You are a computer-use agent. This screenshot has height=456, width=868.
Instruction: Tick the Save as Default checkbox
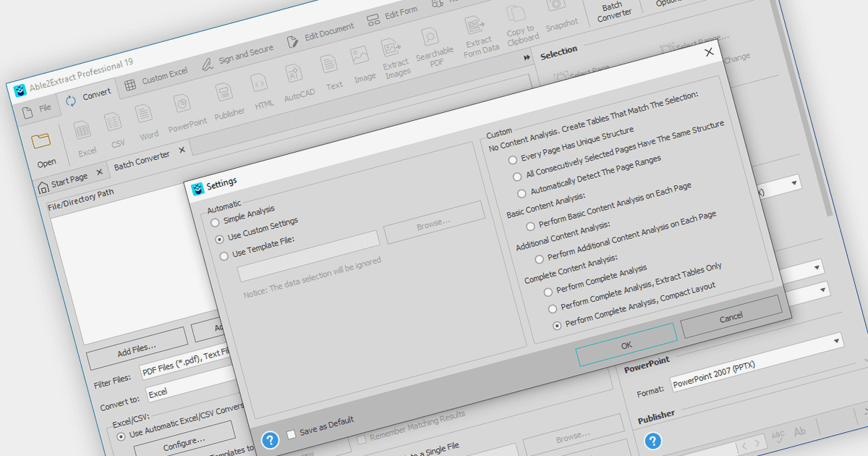292,434
